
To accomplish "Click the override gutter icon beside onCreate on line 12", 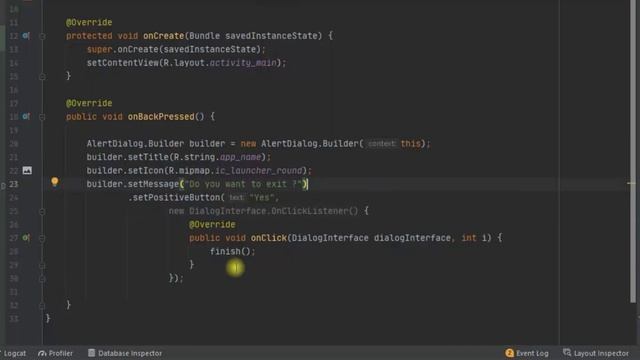I will pyautogui.click(x=26, y=36).
